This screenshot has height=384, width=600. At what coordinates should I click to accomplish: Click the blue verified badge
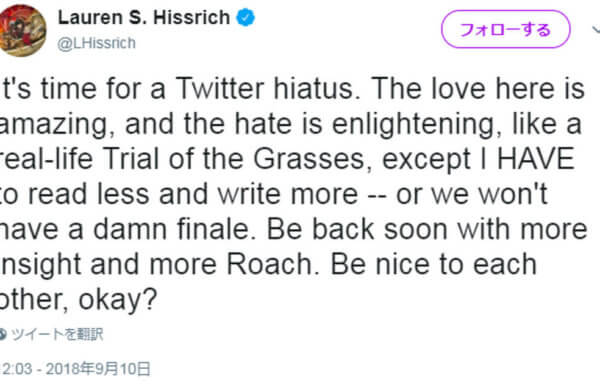tap(245, 18)
